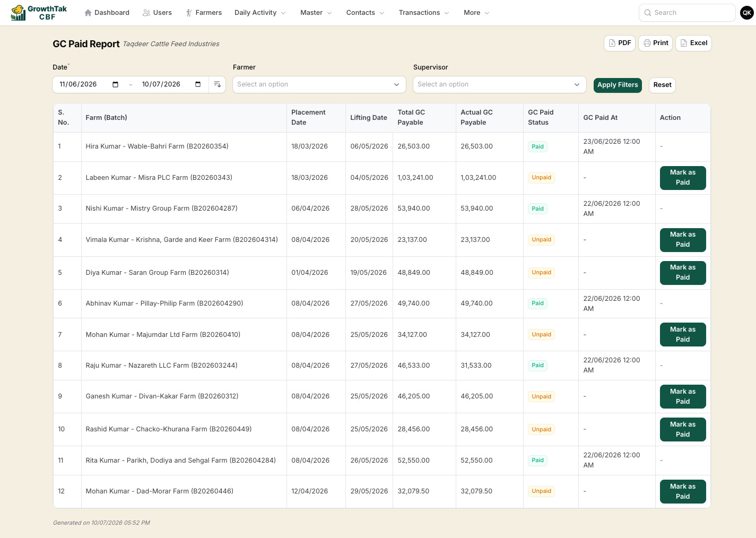Open the Farmer select dropdown

319,84
